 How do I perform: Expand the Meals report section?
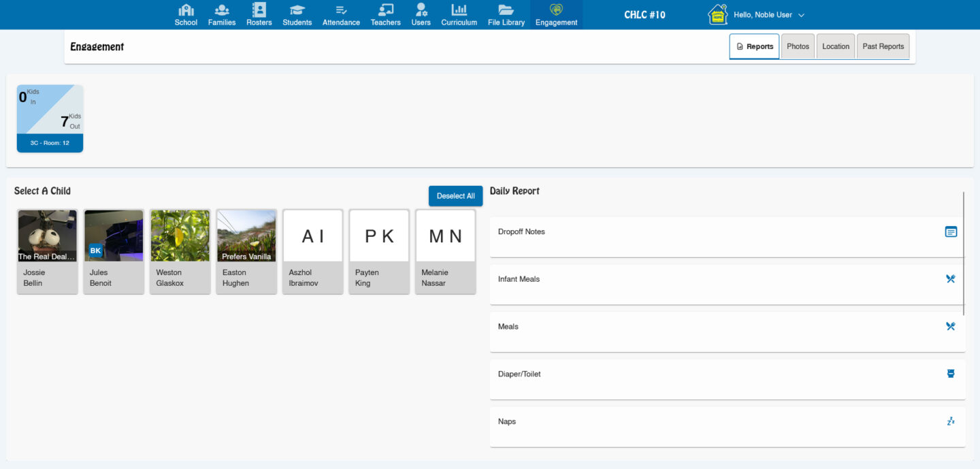[x=727, y=331]
